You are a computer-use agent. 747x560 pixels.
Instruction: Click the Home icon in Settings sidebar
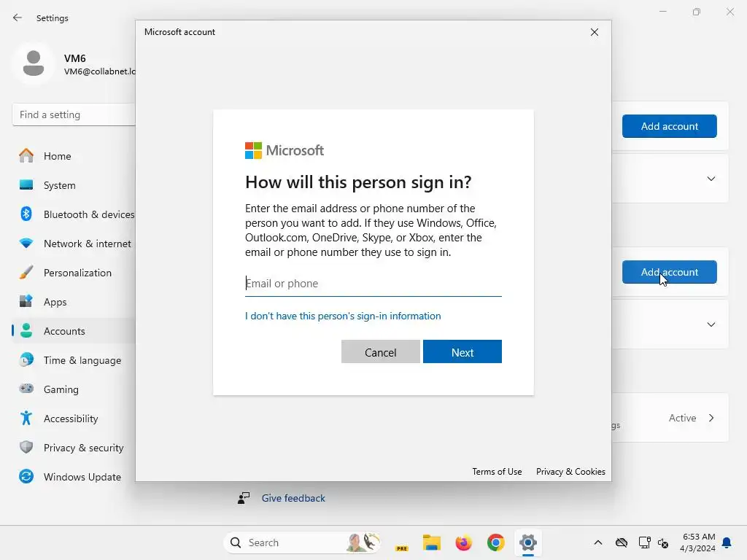[x=26, y=156]
